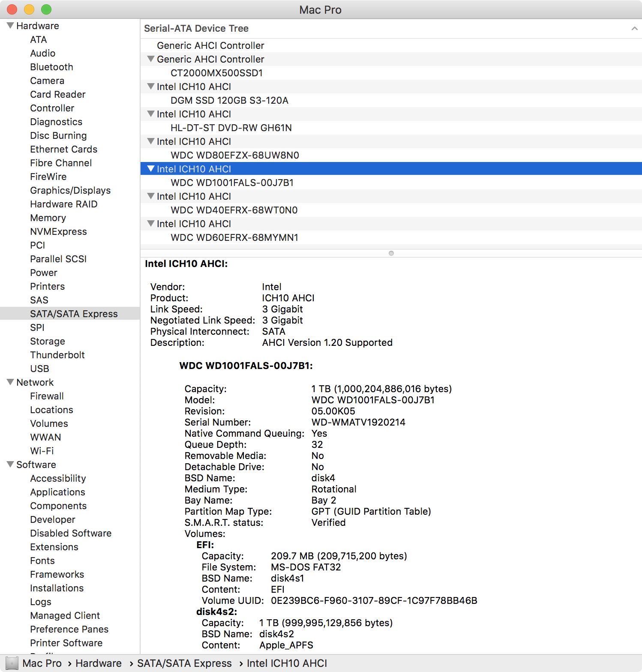Click the Volume UUID value
The width and height of the screenshot is (642, 672).
click(x=374, y=600)
